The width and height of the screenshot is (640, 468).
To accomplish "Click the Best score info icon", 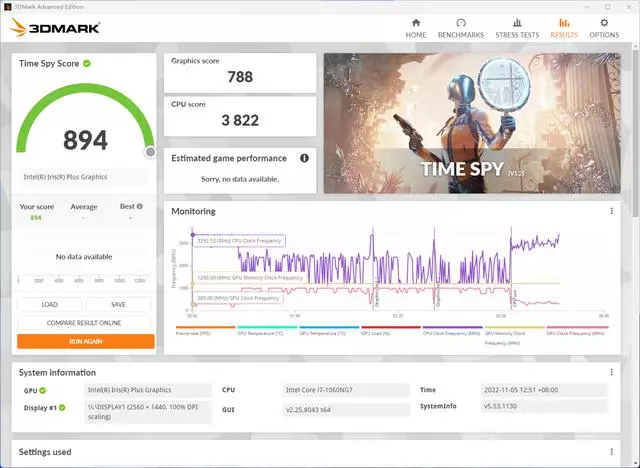I will 140,206.
